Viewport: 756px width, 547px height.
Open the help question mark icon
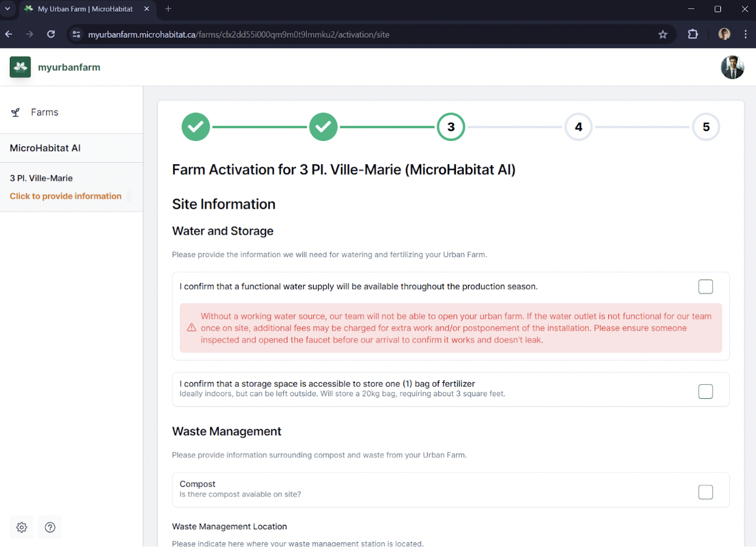click(x=50, y=527)
